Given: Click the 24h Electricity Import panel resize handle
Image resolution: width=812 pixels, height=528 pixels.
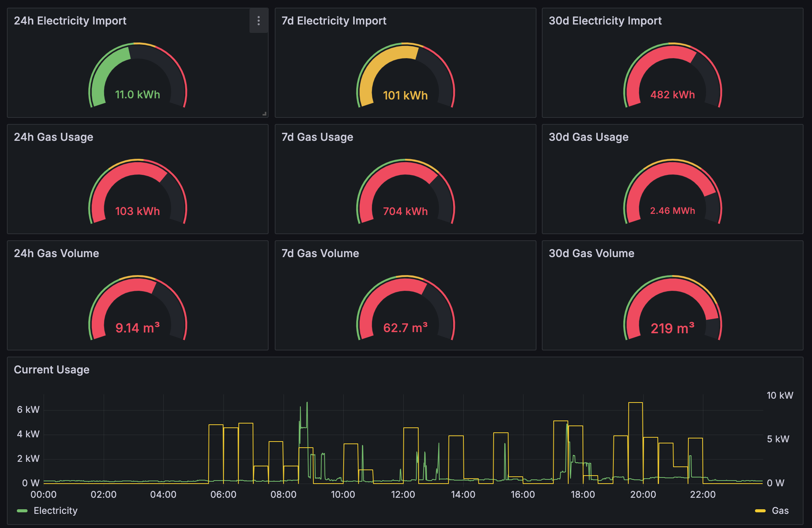Looking at the screenshot, I should coord(264,114).
